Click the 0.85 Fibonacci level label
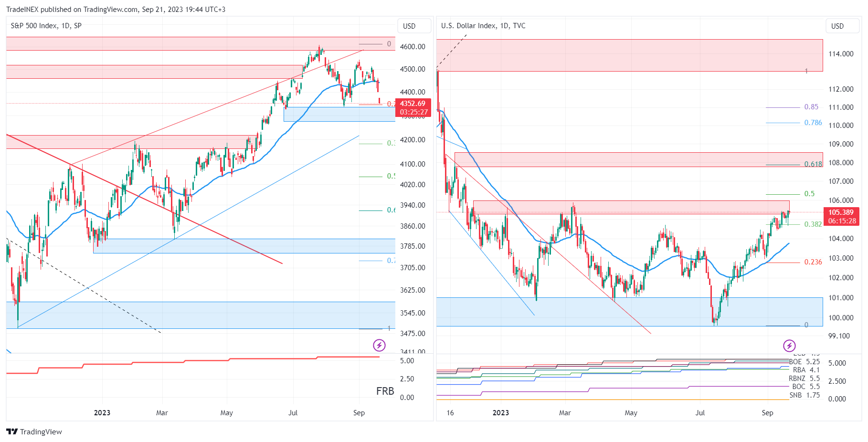The image size is (868, 442). tap(811, 107)
